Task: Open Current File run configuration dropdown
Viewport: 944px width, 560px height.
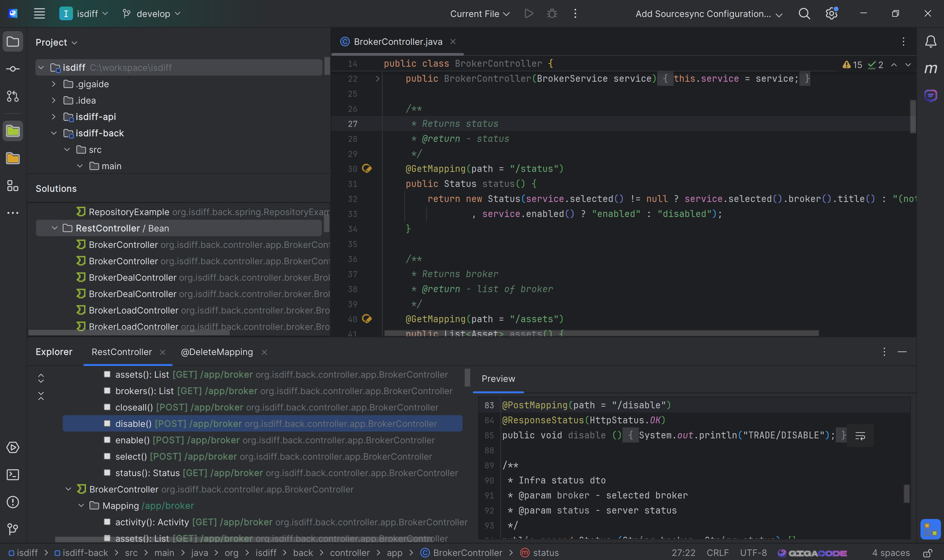Action: click(480, 14)
